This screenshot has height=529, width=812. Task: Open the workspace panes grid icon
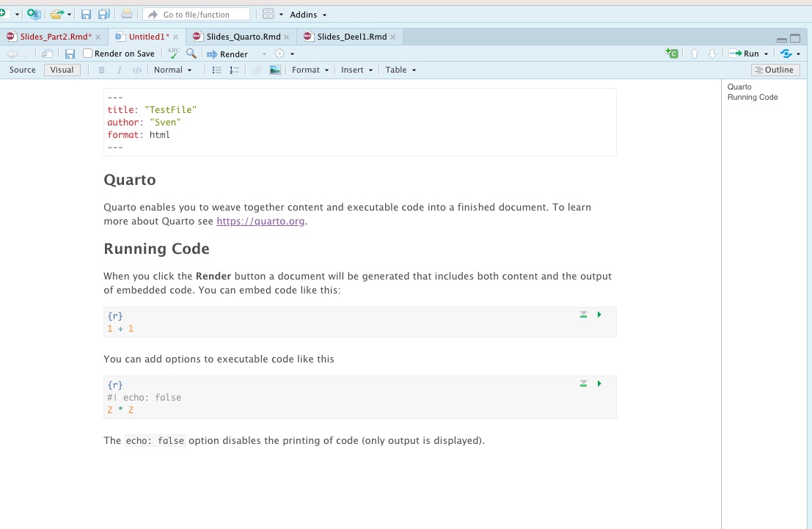(x=268, y=14)
